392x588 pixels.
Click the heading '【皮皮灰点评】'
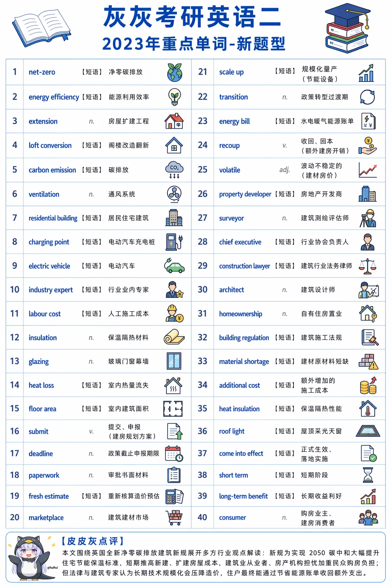(93, 541)
